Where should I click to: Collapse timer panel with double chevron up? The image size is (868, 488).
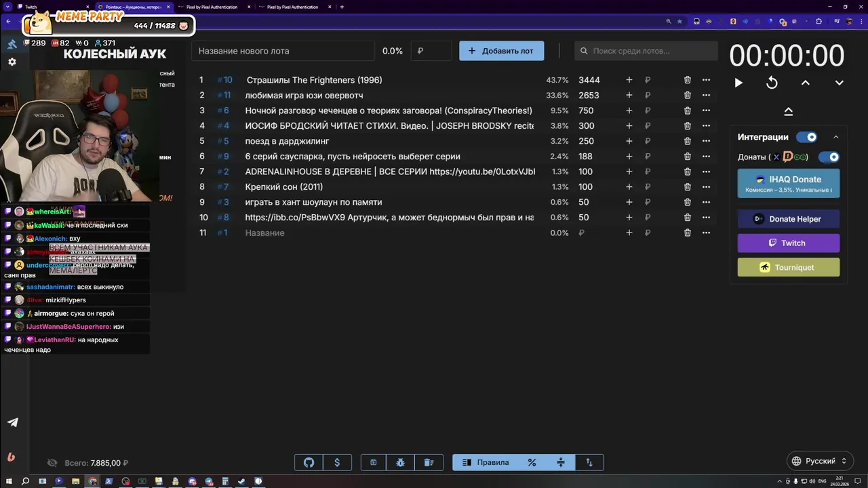click(x=789, y=111)
